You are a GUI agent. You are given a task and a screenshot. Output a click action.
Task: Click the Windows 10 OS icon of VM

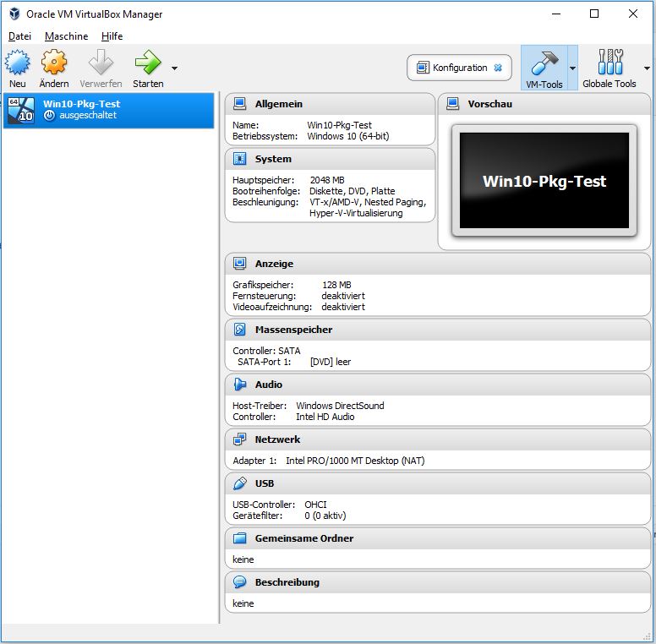[21, 110]
